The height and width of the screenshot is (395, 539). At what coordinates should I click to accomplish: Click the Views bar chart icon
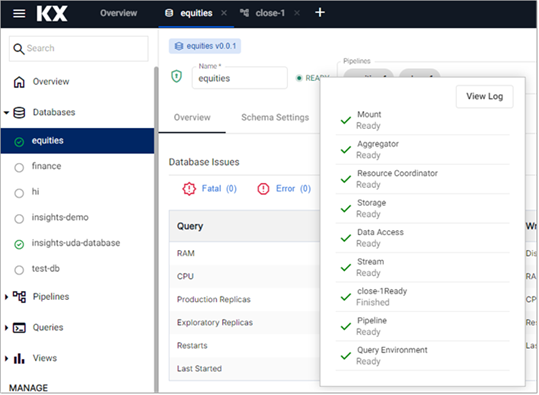coord(19,358)
